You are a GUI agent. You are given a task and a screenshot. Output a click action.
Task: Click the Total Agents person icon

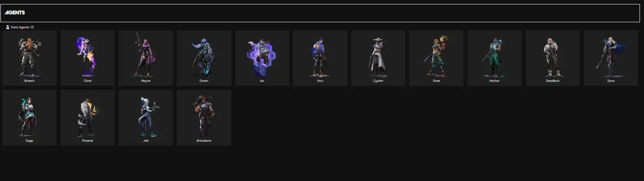coord(7,27)
